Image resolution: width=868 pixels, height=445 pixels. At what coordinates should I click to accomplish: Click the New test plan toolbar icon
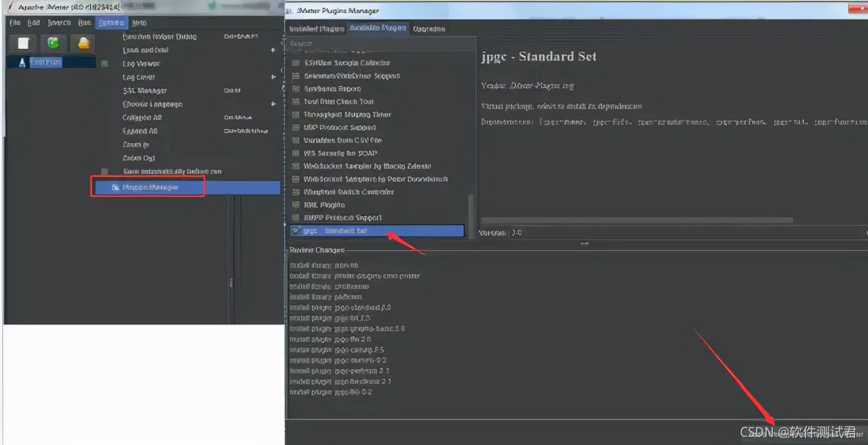pos(23,43)
